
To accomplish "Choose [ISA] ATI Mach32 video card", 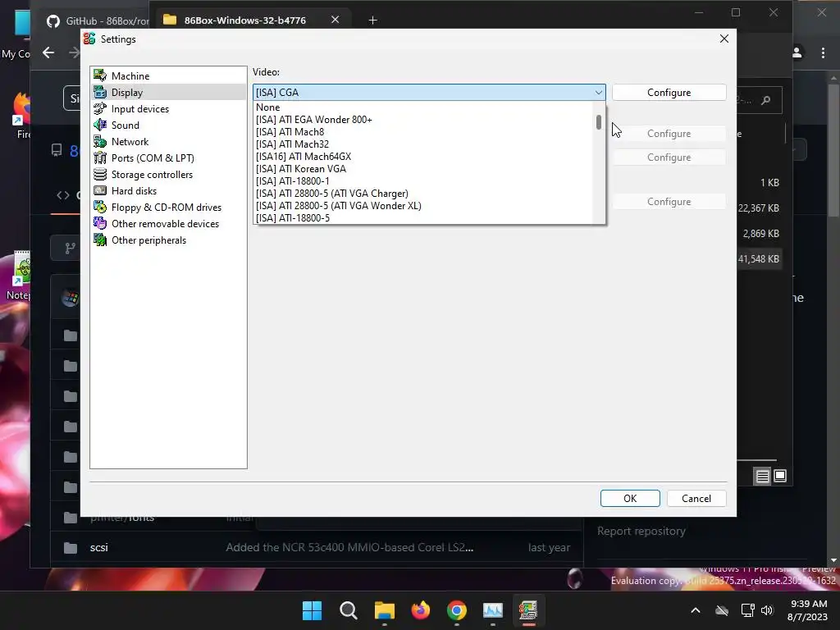I will click(x=423, y=144).
